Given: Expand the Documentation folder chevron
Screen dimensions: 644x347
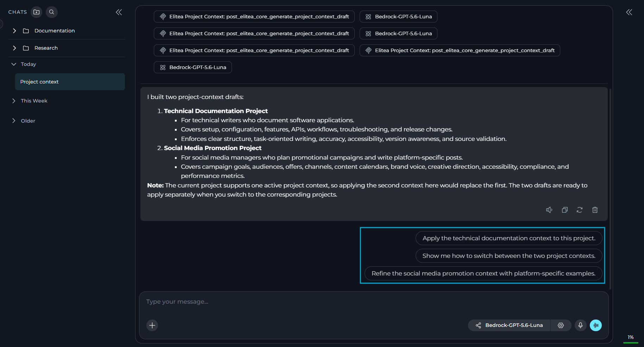Looking at the screenshot, I should pos(14,31).
